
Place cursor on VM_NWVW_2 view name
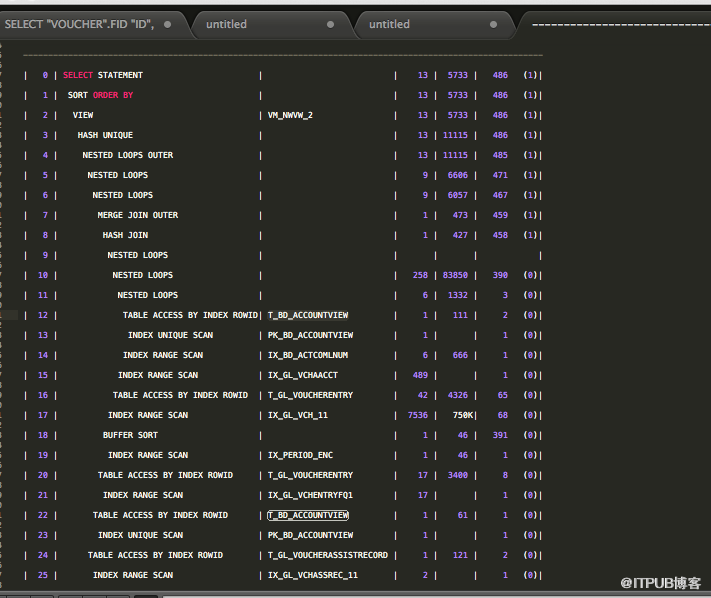click(x=290, y=115)
